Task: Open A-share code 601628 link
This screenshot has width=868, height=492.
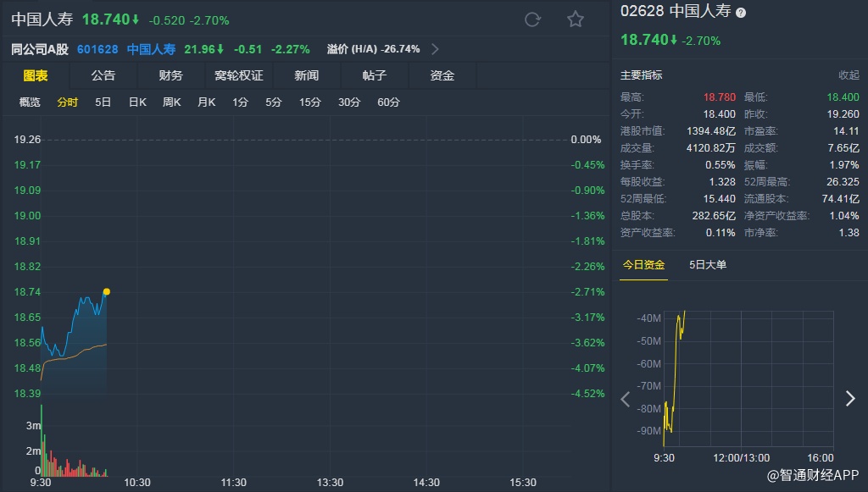Action: tap(97, 49)
